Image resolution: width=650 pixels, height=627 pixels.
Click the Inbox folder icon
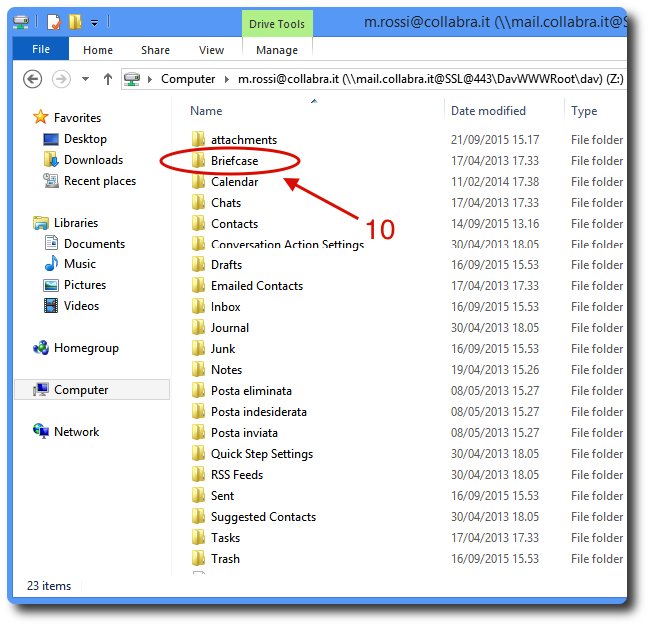[x=198, y=307]
